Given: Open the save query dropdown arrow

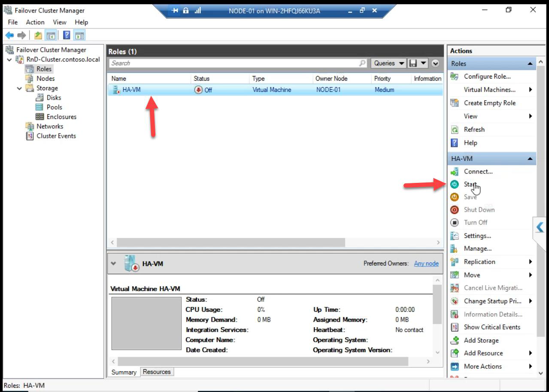Looking at the screenshot, I should coord(424,63).
